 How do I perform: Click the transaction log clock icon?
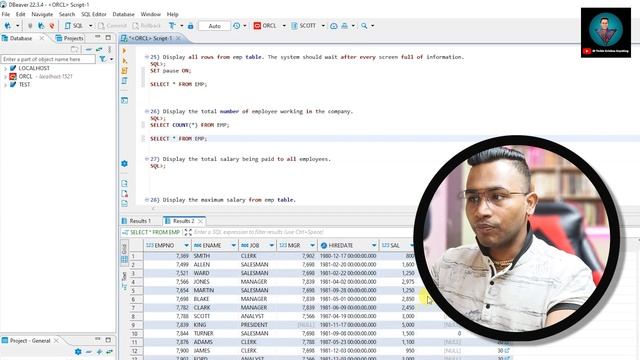[237, 26]
